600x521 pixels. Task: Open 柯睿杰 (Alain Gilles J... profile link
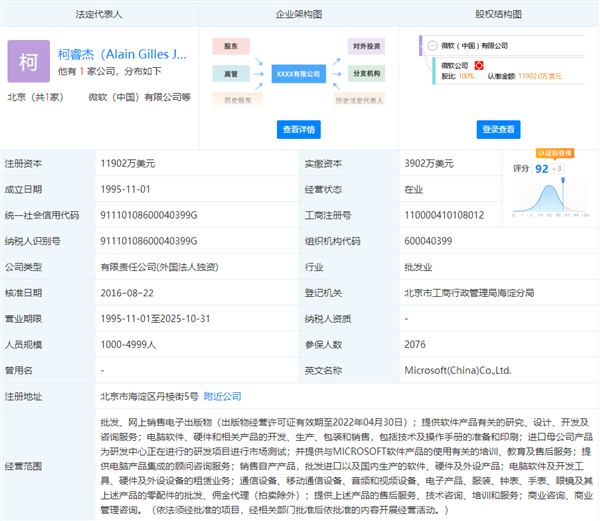(122, 54)
